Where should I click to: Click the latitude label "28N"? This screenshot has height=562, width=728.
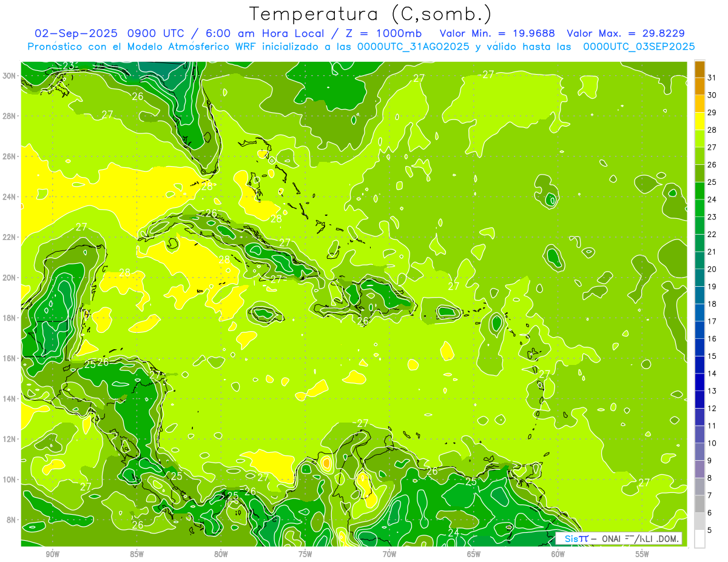coord(9,116)
